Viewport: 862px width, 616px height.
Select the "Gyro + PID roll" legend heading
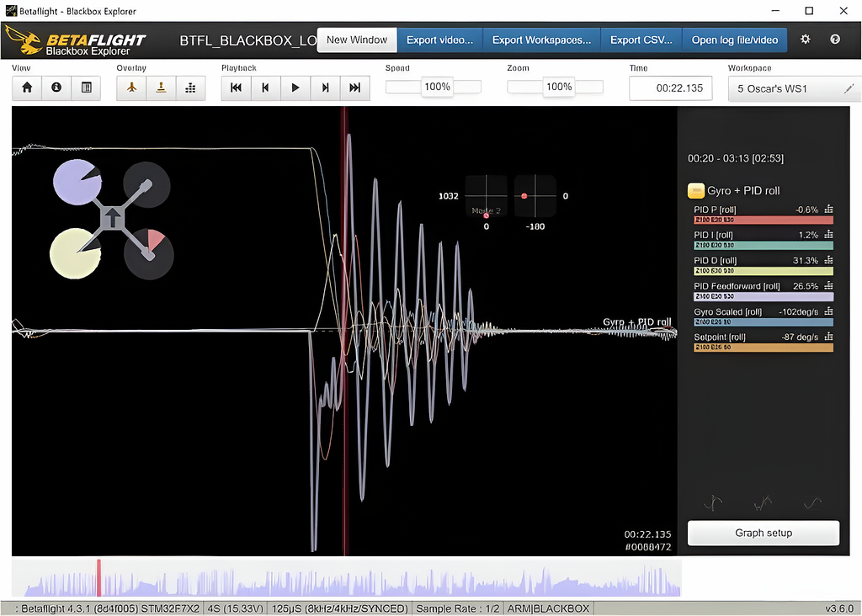pyautogui.click(x=743, y=191)
